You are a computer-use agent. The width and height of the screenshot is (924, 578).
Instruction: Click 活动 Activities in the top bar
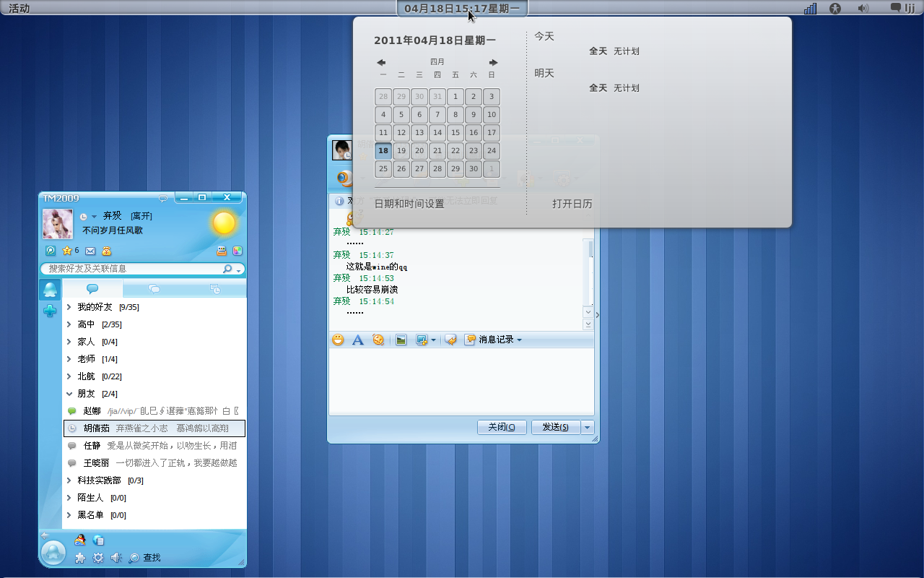point(19,9)
